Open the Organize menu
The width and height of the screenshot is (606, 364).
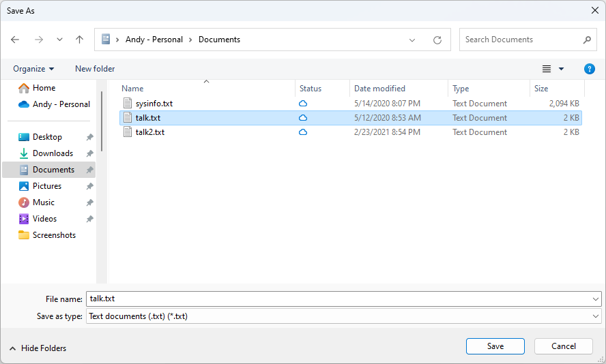[x=33, y=69]
